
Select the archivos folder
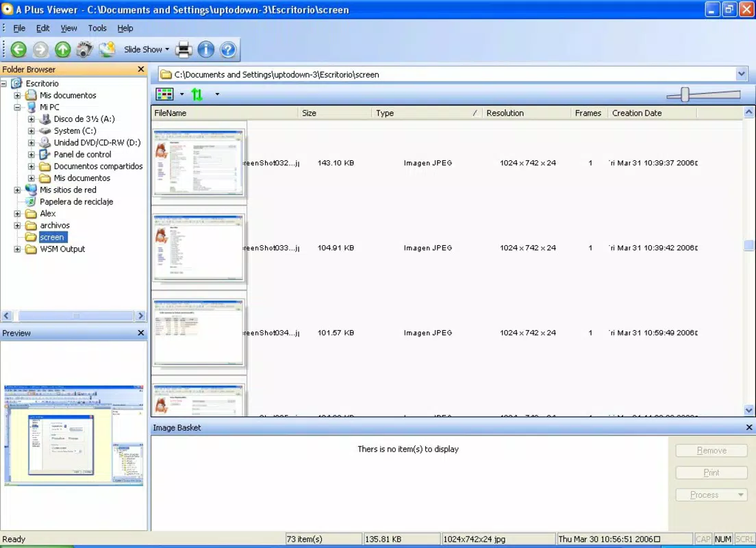click(55, 225)
